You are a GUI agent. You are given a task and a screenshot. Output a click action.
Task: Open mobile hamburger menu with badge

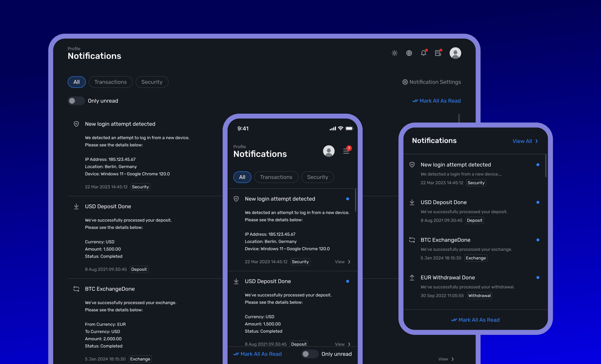(x=346, y=151)
